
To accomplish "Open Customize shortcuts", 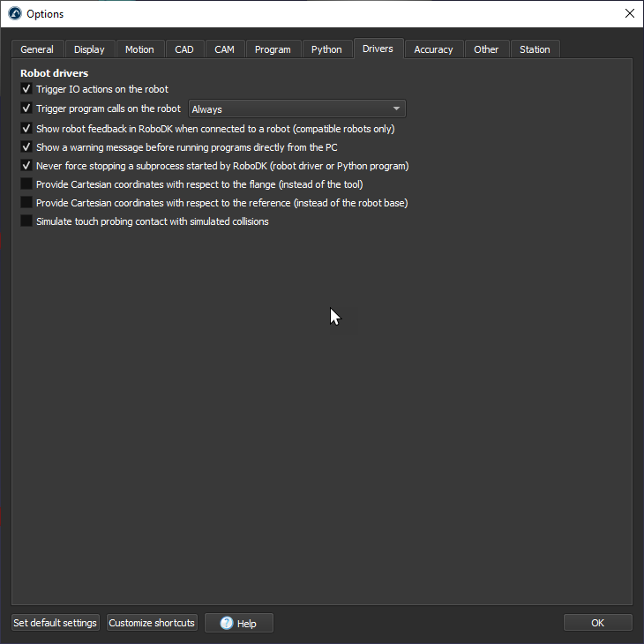I will 151,623.
